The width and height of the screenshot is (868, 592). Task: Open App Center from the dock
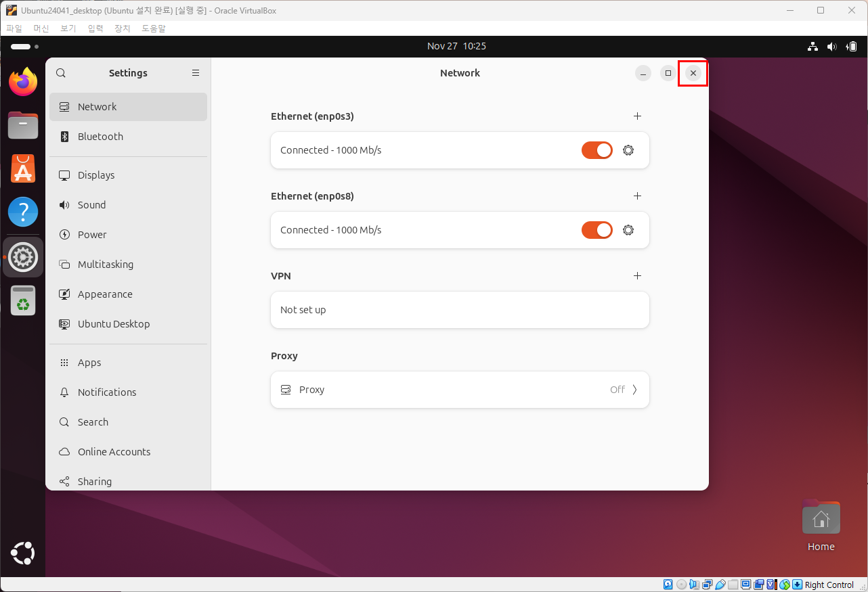click(23, 169)
